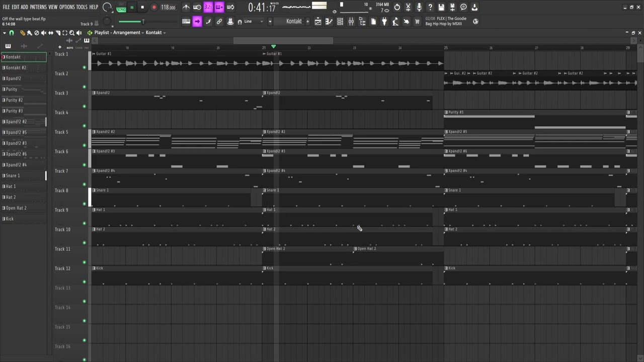Toggle multilink to controllers

point(230,21)
